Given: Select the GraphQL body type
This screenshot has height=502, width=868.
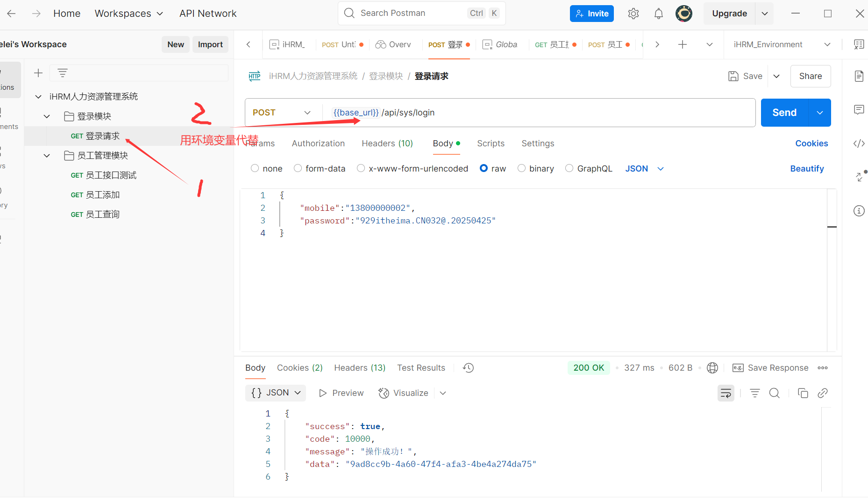Looking at the screenshot, I should pos(569,168).
